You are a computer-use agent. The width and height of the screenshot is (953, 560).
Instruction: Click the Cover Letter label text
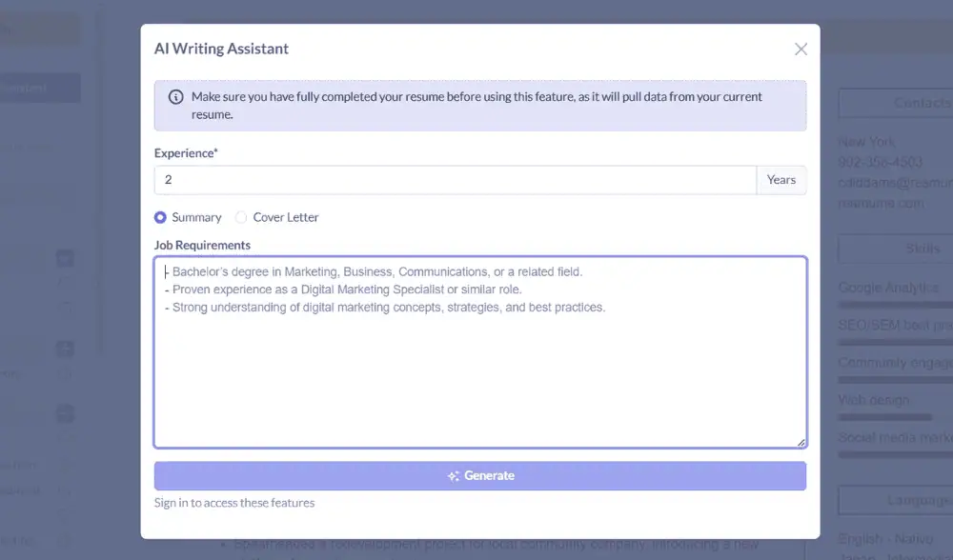coord(285,217)
